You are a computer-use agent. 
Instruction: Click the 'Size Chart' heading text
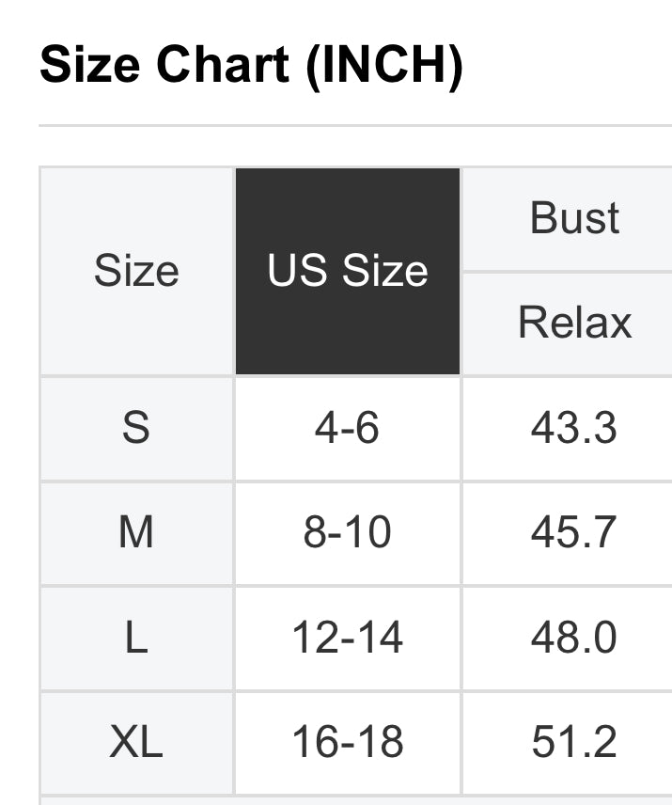coord(165,65)
